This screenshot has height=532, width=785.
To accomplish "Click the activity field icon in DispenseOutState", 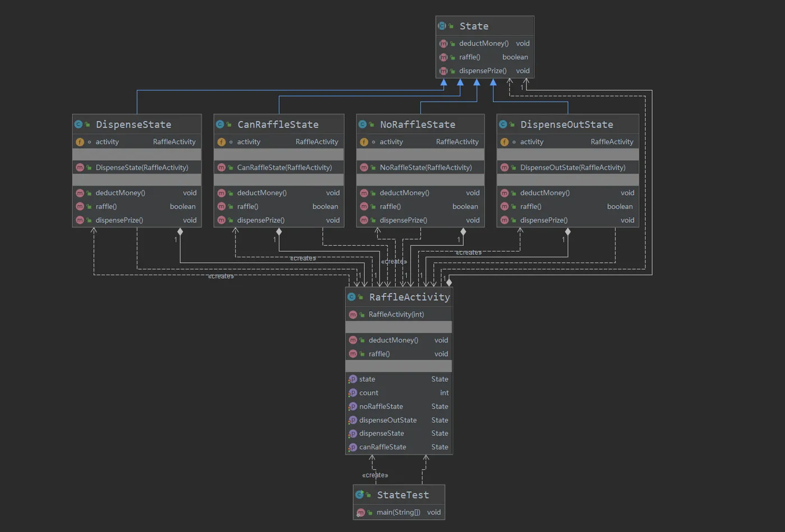I will tap(504, 142).
